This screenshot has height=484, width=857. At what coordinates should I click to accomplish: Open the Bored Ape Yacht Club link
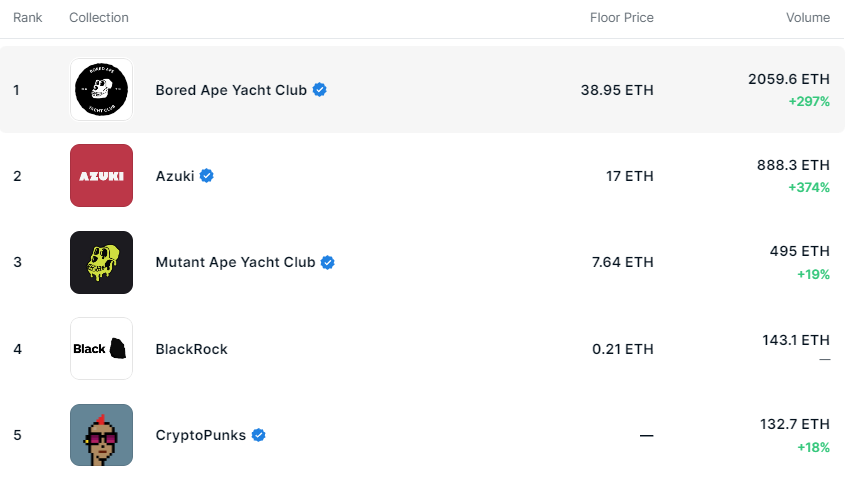click(232, 90)
